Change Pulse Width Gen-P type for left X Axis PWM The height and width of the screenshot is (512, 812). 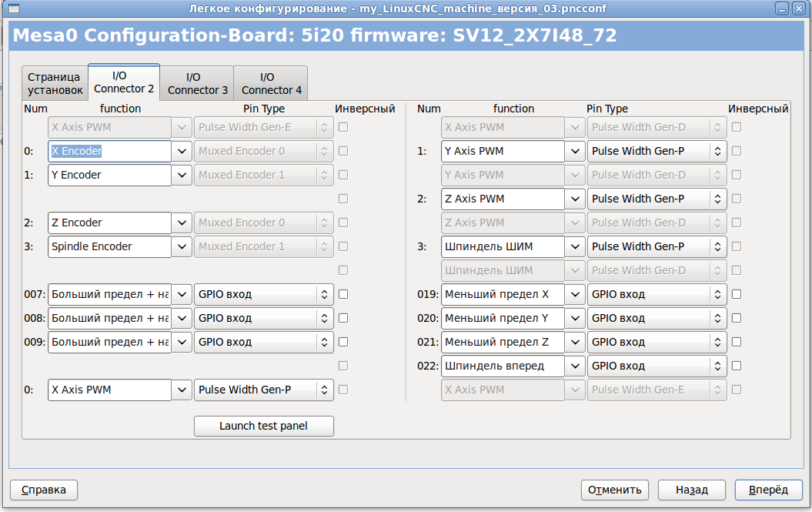(263, 390)
